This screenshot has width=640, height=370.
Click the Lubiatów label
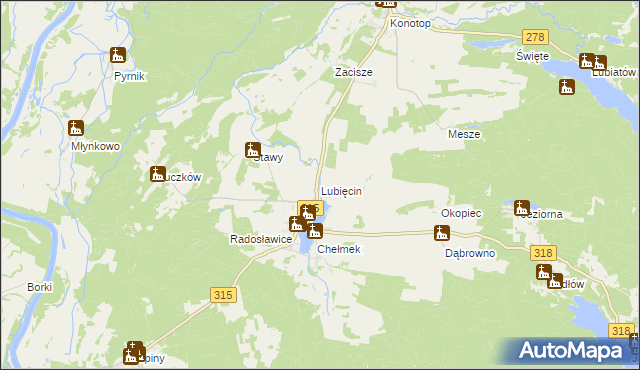coord(614,73)
